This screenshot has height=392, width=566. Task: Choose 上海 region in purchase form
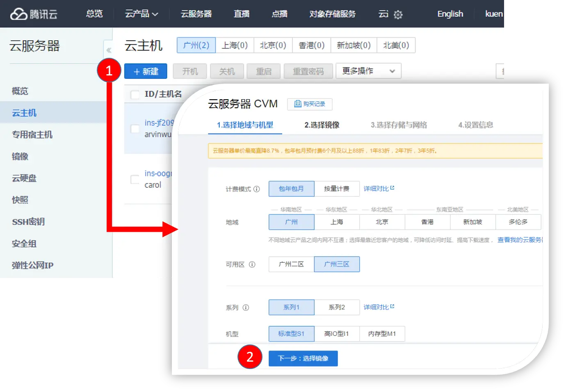point(337,222)
